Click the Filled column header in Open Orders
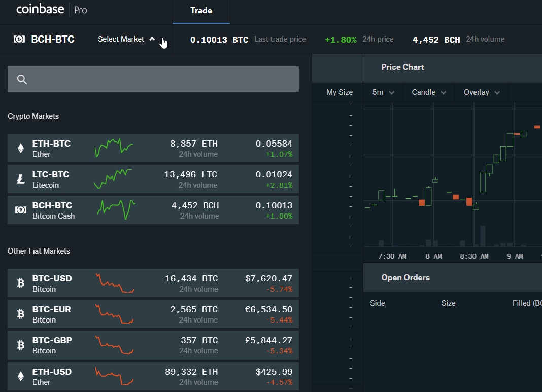The height and width of the screenshot is (392, 542). pos(527,303)
